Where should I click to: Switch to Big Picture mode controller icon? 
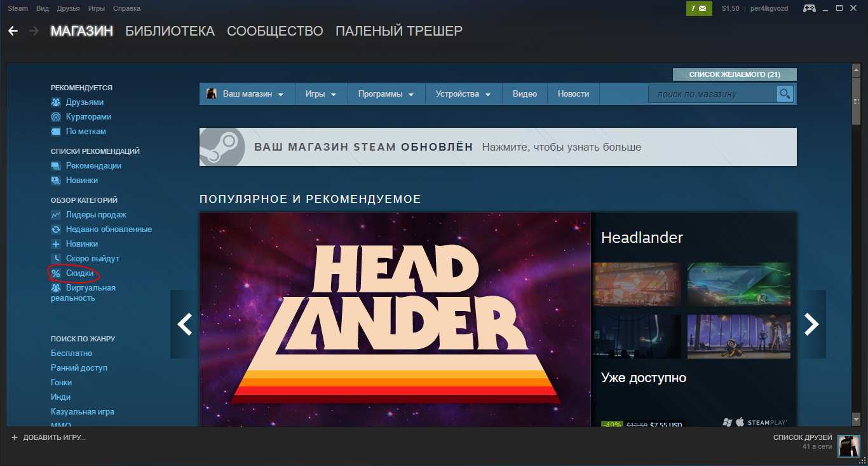810,8
